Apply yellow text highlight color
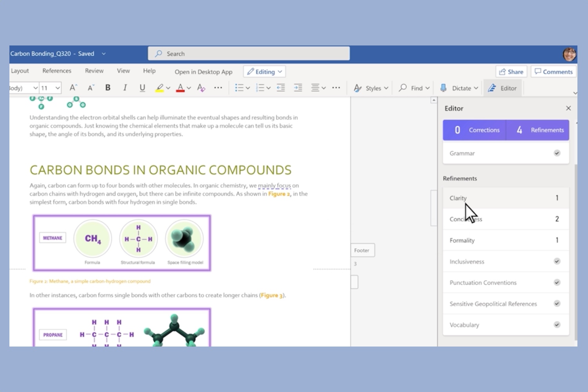Viewport: 588px width, 392px height. pyautogui.click(x=160, y=87)
